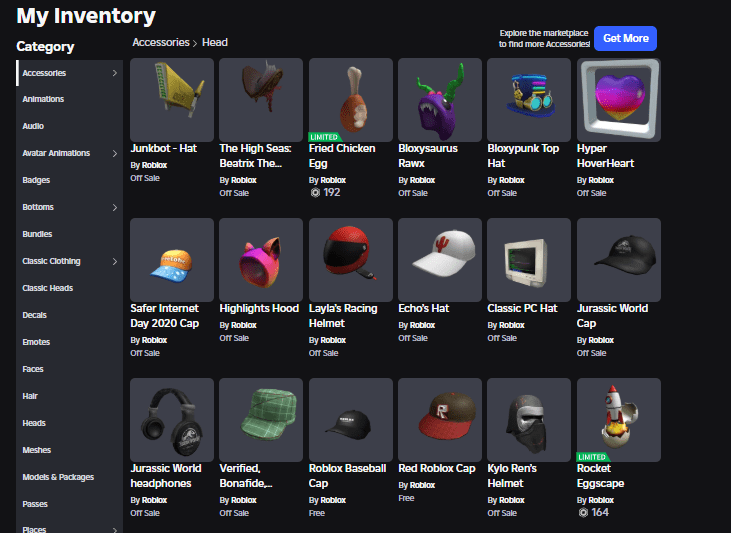
Task: Open The High Seas: Beatrix item image
Action: pos(261,100)
